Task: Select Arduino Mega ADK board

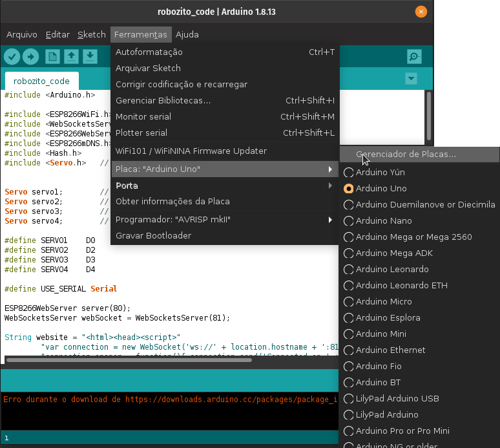Action: point(420,253)
